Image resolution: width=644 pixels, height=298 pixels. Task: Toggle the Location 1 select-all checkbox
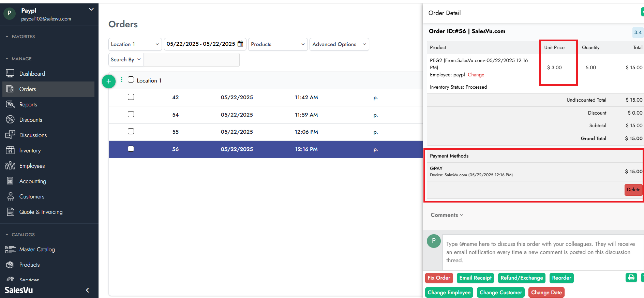[131, 79]
